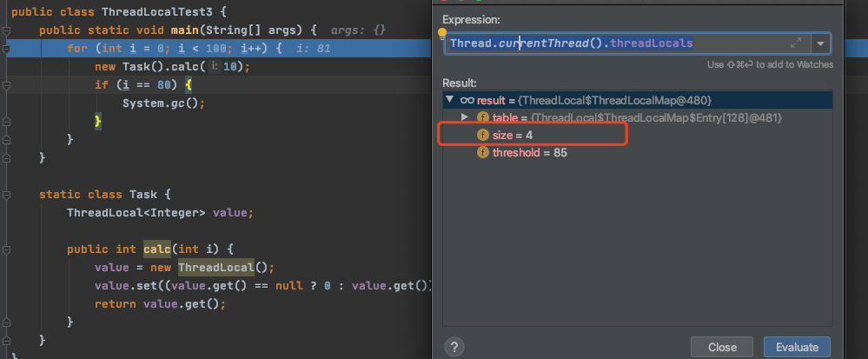Click the System.gc() call in code
The width and height of the screenshot is (868, 359).
(x=164, y=103)
